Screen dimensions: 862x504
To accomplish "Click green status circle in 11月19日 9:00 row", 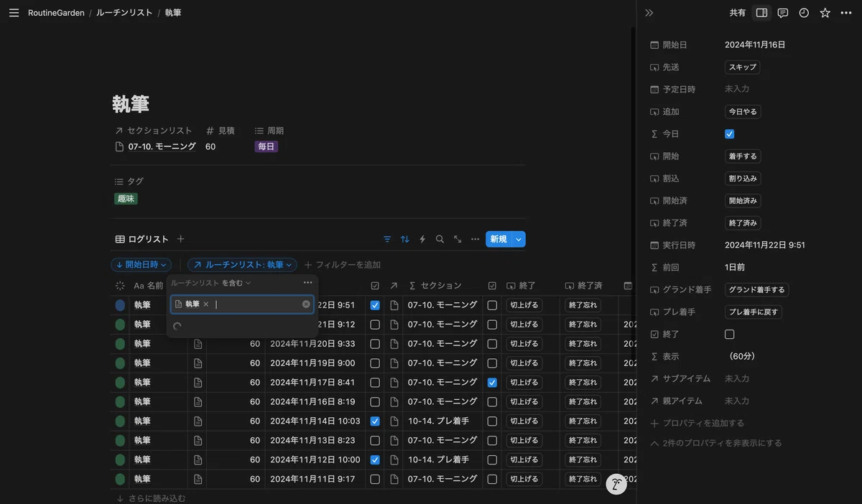I will tap(120, 363).
